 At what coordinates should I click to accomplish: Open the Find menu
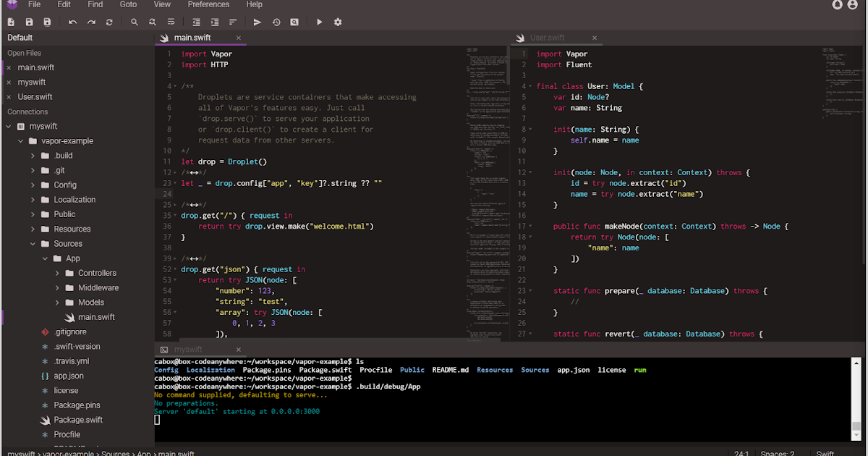95,4
